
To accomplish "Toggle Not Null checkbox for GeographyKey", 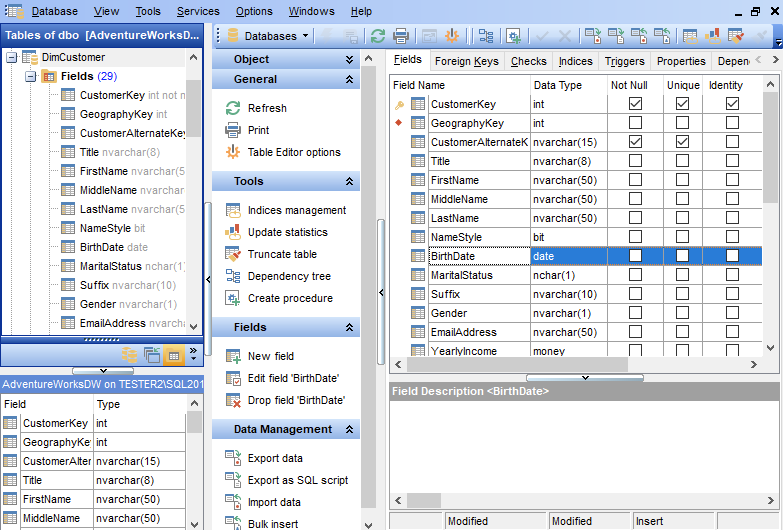I will (635, 122).
